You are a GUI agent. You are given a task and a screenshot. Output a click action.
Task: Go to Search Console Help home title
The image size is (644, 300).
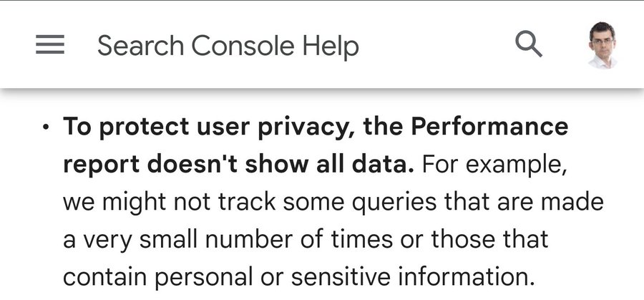228,46
